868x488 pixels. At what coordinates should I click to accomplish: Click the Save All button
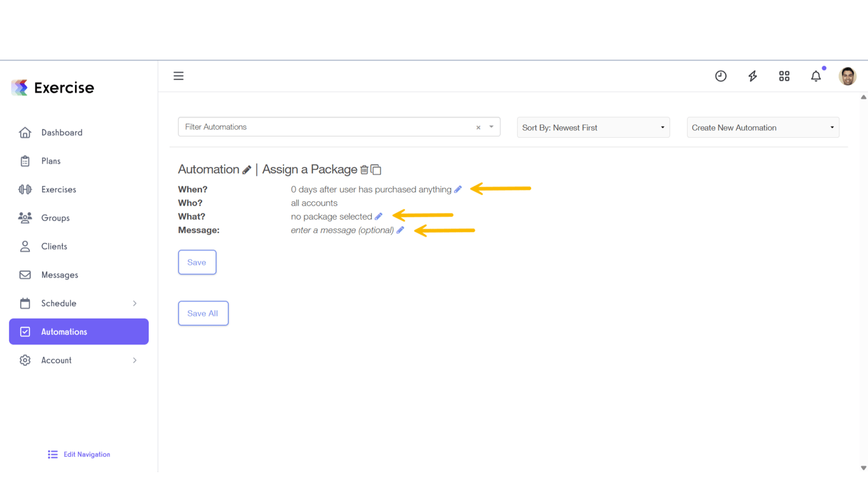203,313
